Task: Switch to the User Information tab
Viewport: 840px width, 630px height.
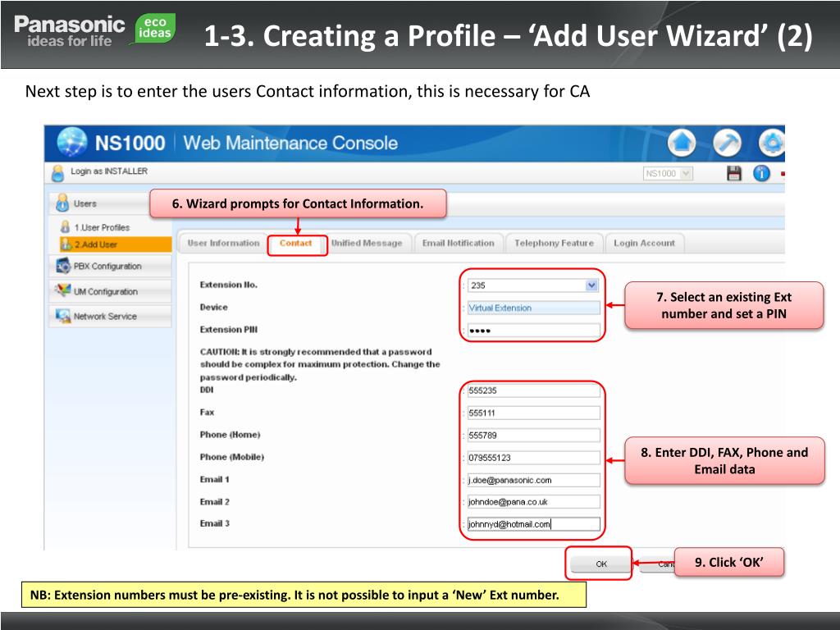Action: pos(223,243)
